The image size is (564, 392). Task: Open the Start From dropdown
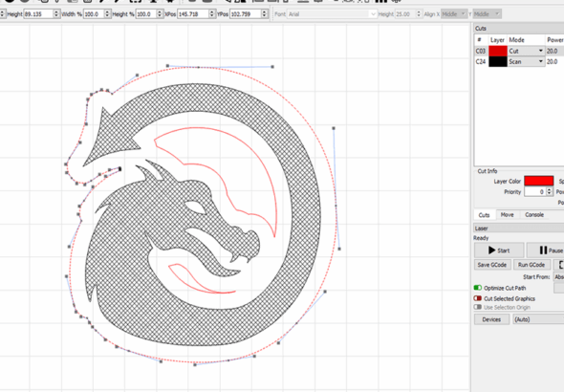pyautogui.click(x=558, y=277)
